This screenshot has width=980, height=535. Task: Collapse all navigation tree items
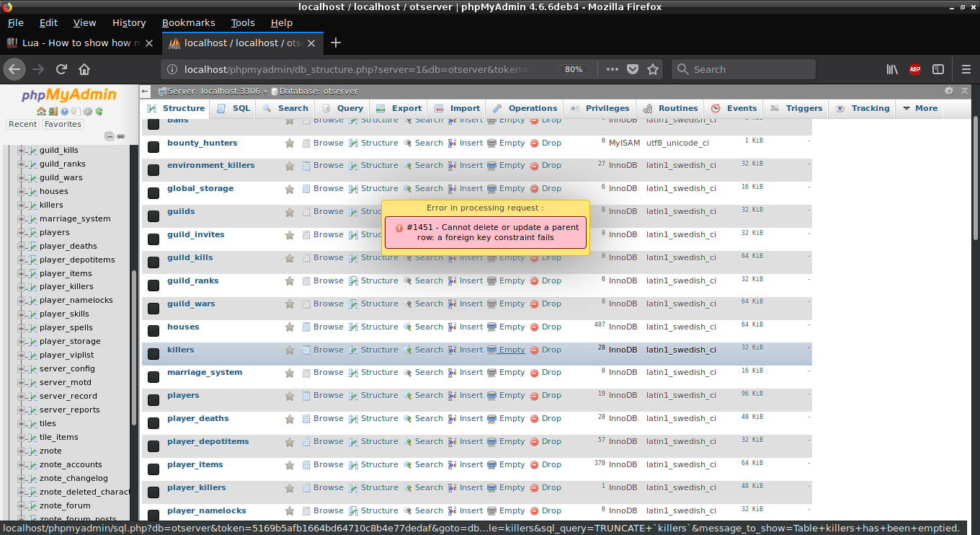pos(110,136)
